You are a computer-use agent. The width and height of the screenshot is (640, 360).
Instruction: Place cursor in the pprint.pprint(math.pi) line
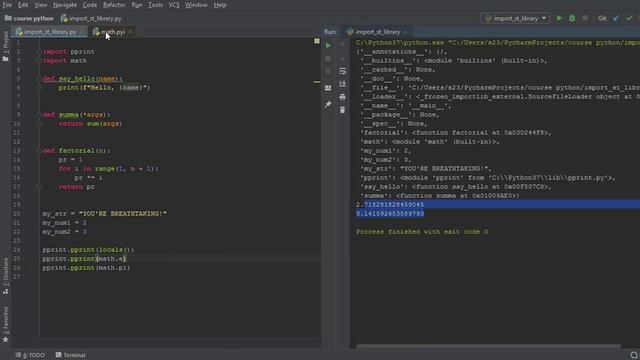point(86,268)
